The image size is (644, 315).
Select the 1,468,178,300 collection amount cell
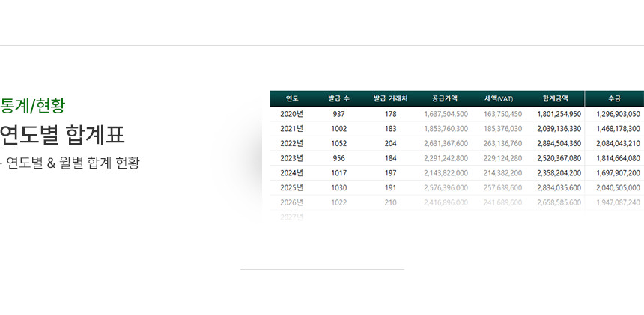[x=618, y=129]
